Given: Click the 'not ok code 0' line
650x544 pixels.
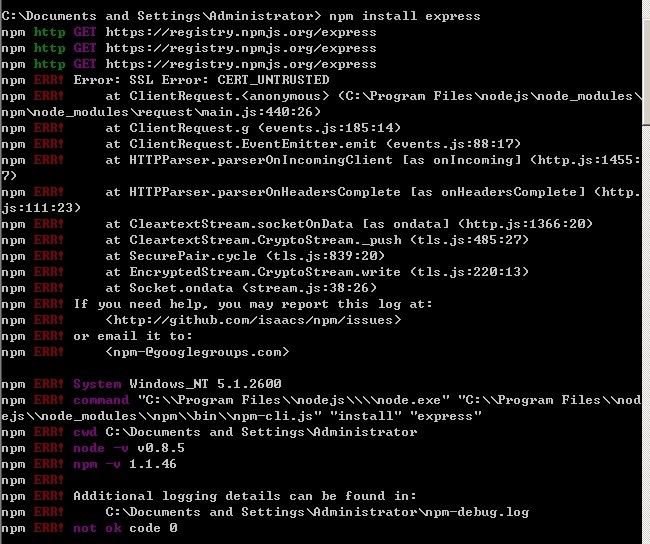Looking at the screenshot, I should tap(125, 528).
